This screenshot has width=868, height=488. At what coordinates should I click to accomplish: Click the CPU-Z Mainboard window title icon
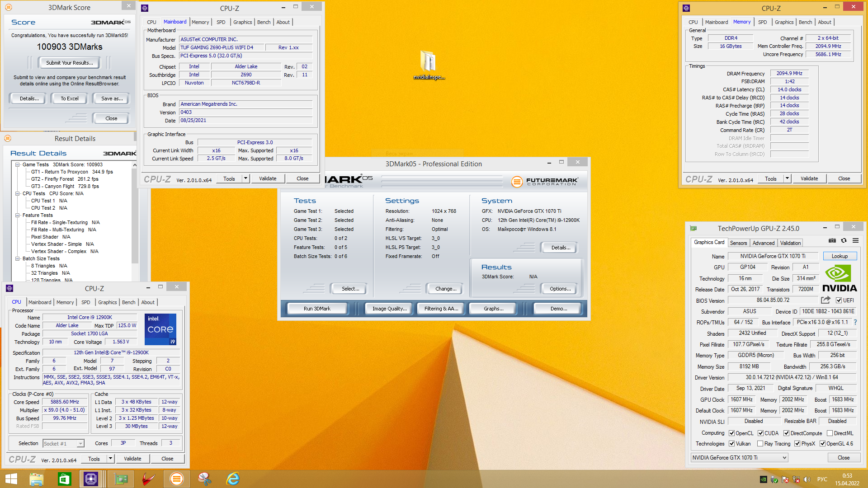point(145,8)
